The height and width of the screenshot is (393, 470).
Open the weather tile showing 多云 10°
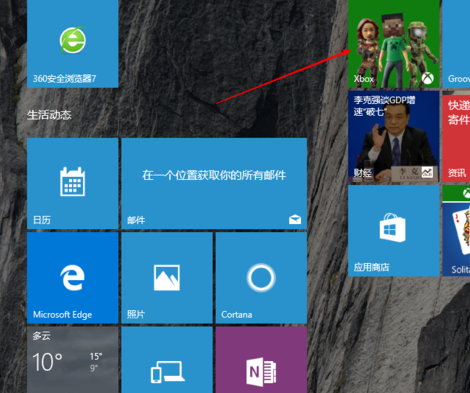point(73,360)
